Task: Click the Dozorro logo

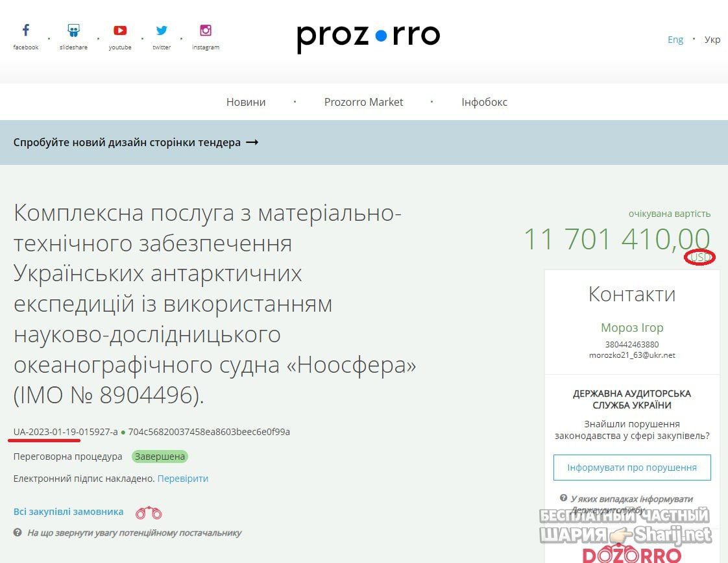Action: [632, 554]
